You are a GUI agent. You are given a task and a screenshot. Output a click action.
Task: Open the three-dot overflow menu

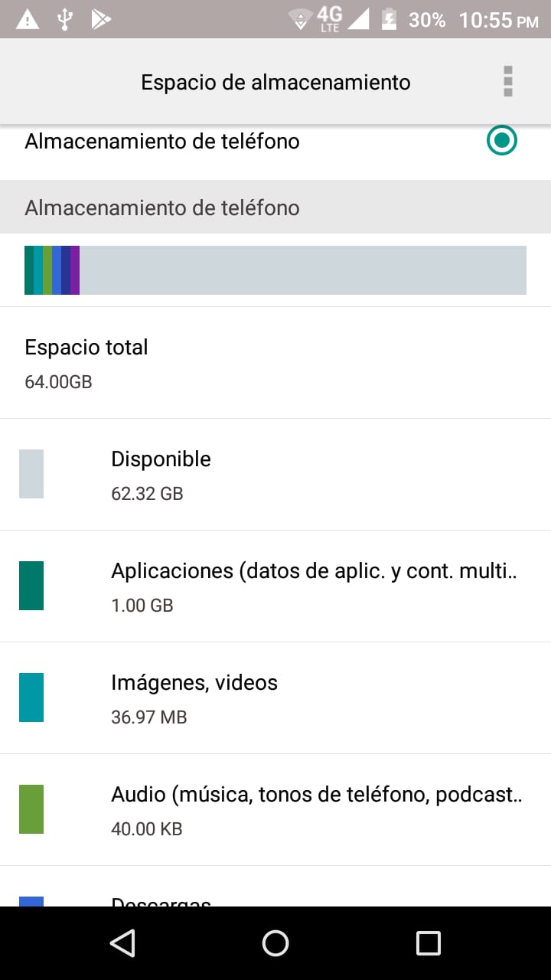coord(507,81)
